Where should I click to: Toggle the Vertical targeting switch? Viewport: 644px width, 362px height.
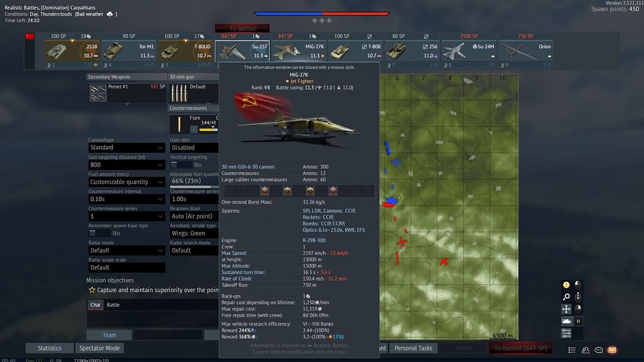click(x=181, y=165)
